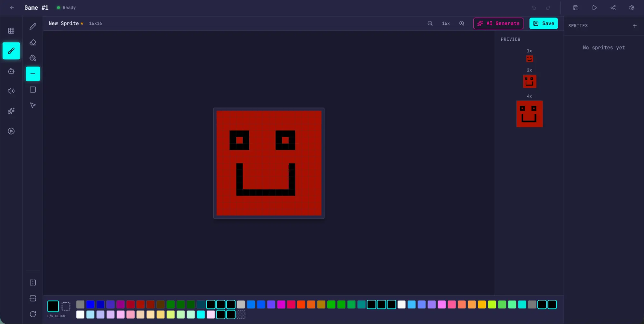Zoom out of the sprite canvas
Viewport: 644px width, 324px height.
tap(430, 23)
